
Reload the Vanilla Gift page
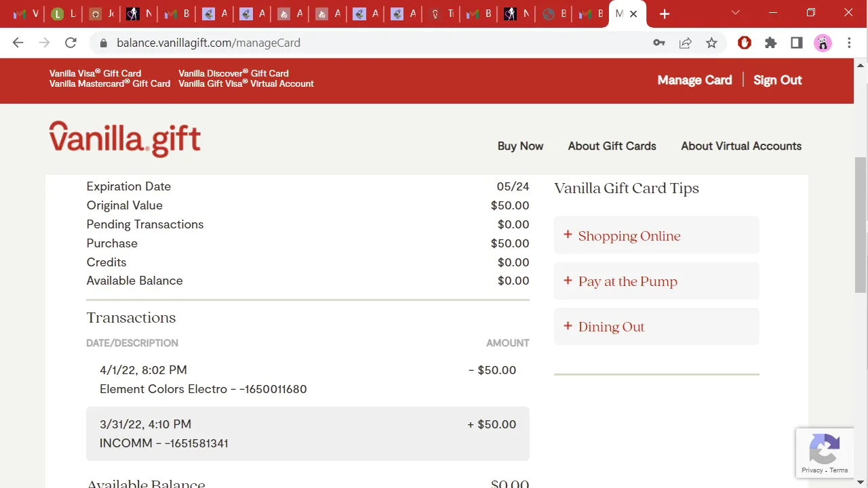[71, 43]
